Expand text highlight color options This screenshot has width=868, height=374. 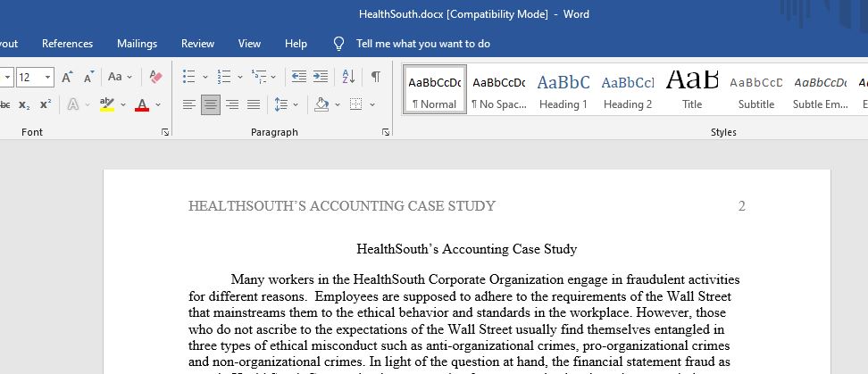(123, 104)
